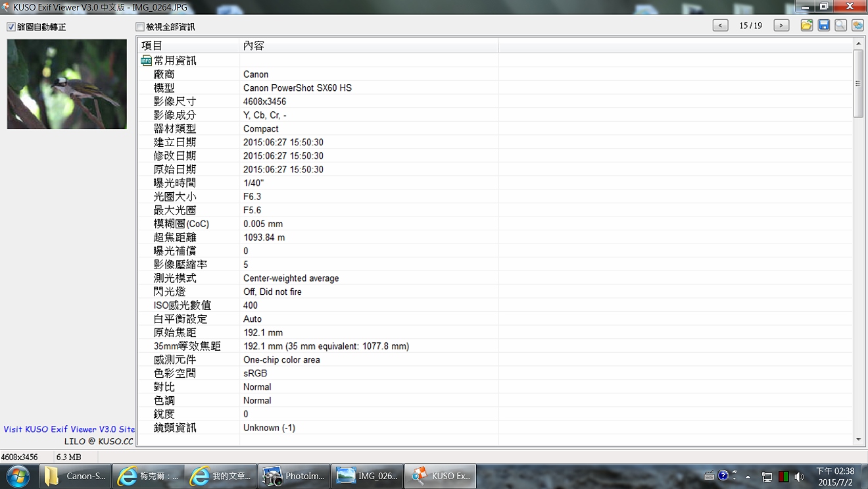The image size is (868, 489).
Task: Select the '4608x3456' 影像尺寸 value
Action: pyautogui.click(x=264, y=101)
